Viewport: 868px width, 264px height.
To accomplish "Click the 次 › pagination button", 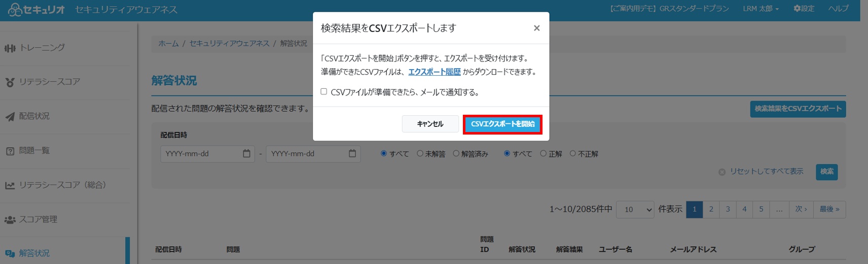I will coord(801,209).
